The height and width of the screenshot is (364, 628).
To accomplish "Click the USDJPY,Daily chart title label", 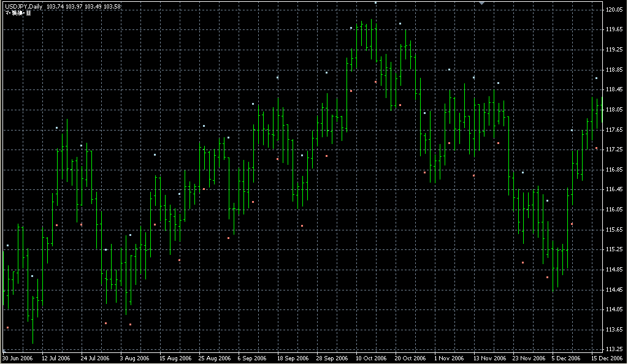I will (23, 6).
